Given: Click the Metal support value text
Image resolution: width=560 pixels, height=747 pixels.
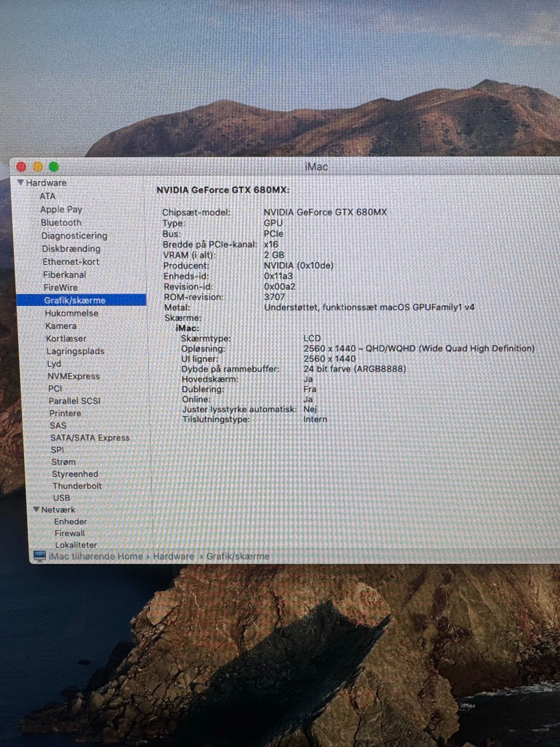Looking at the screenshot, I should click(x=369, y=308).
